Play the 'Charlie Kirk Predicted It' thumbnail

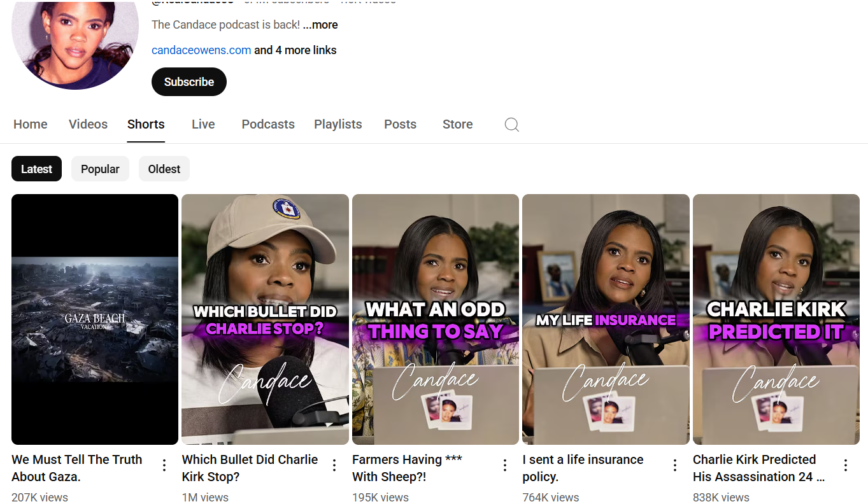point(776,319)
